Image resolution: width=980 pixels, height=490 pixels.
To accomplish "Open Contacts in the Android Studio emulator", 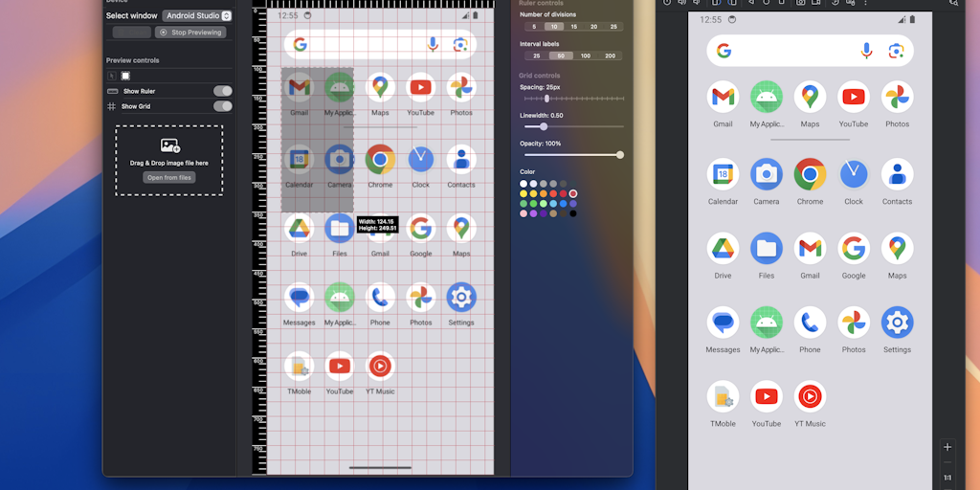I will click(x=898, y=174).
